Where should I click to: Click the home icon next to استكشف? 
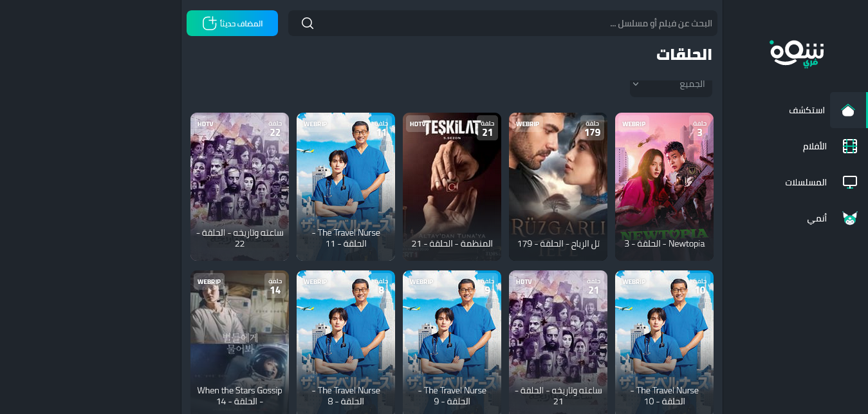(848, 110)
